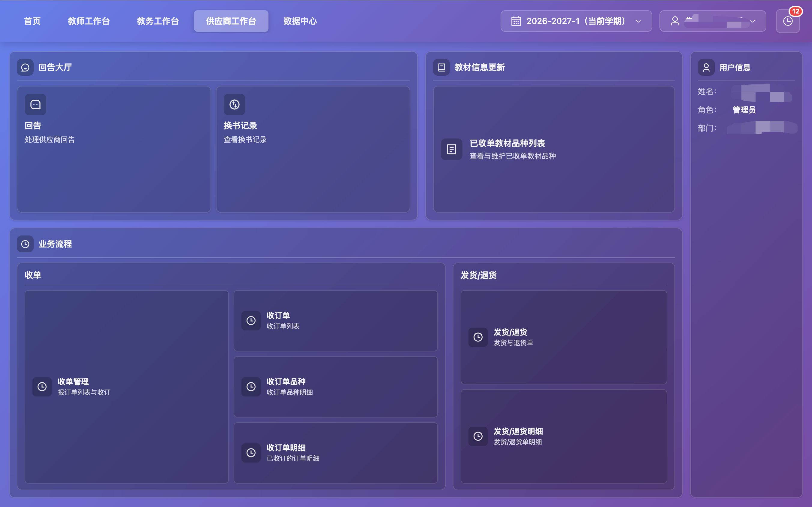Click the 收单管理 clock icon
The width and height of the screenshot is (812, 507).
pos(42,387)
